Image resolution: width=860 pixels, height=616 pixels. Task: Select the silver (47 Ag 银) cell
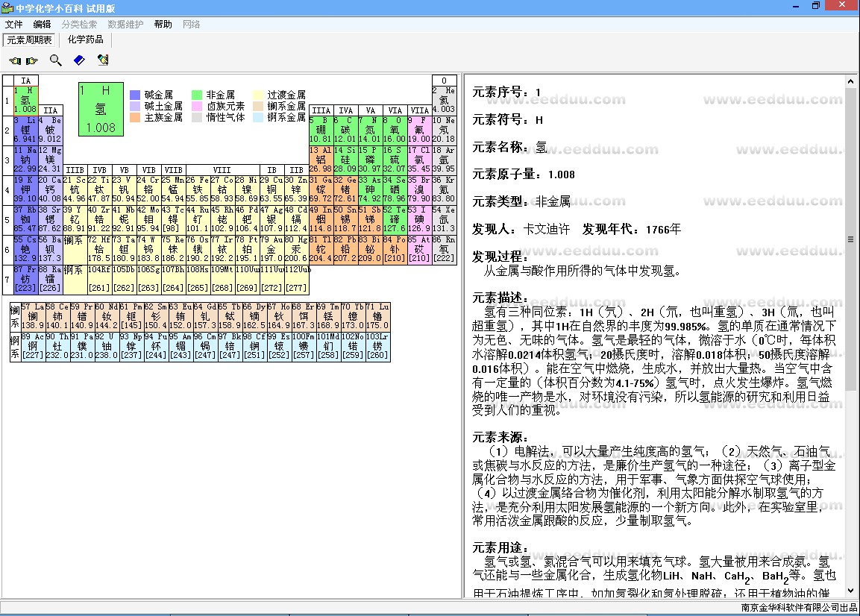[272, 219]
